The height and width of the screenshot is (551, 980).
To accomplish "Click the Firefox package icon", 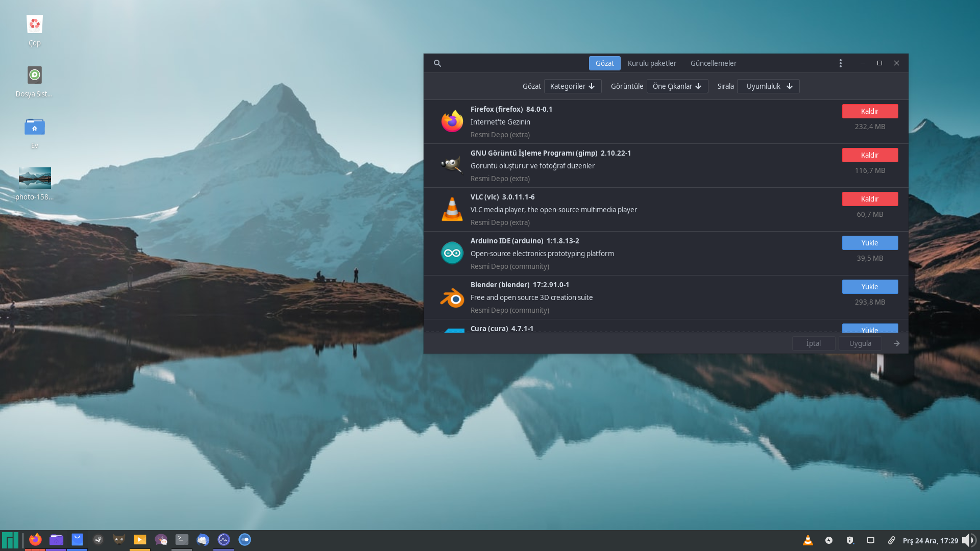I will click(452, 121).
